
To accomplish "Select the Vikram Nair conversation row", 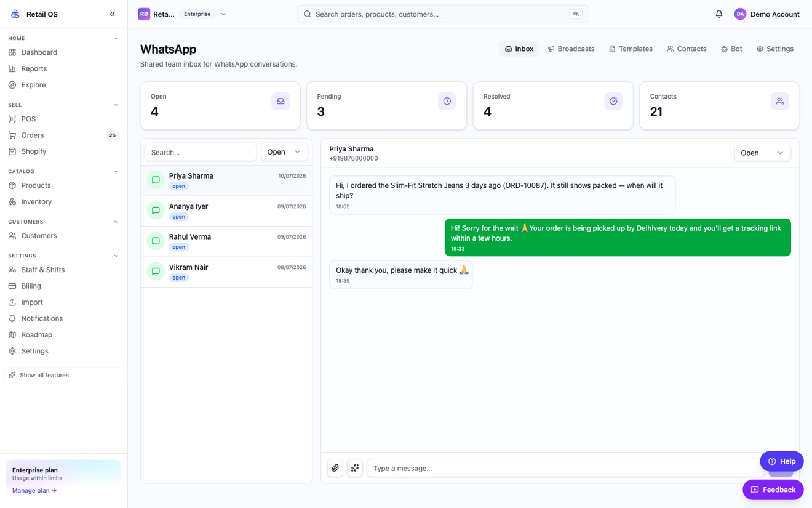I will tap(226, 272).
